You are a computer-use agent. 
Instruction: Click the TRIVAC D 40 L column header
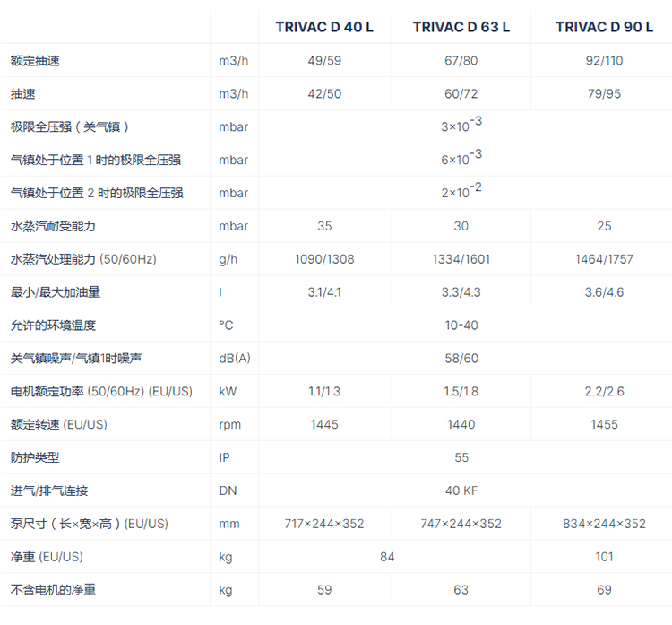coord(324,27)
